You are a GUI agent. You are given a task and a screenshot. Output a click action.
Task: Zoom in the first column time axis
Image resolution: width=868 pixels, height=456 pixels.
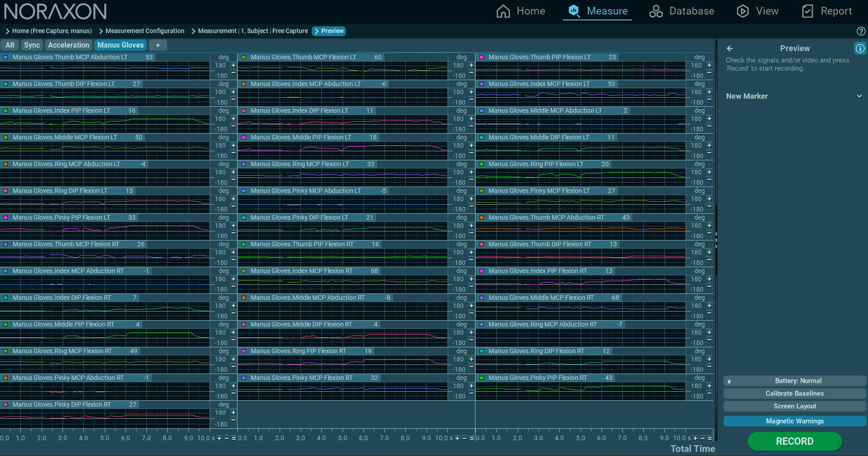click(x=219, y=438)
